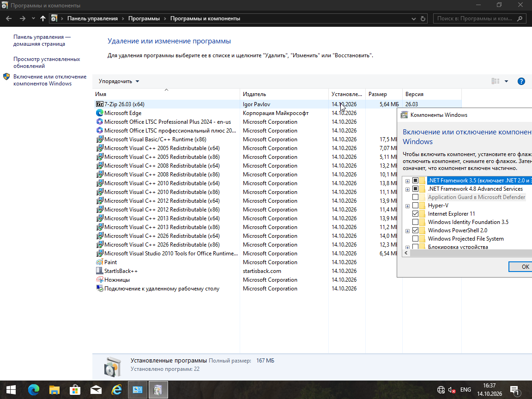
Task: Sort by the Установлено column header
Action: click(347, 94)
